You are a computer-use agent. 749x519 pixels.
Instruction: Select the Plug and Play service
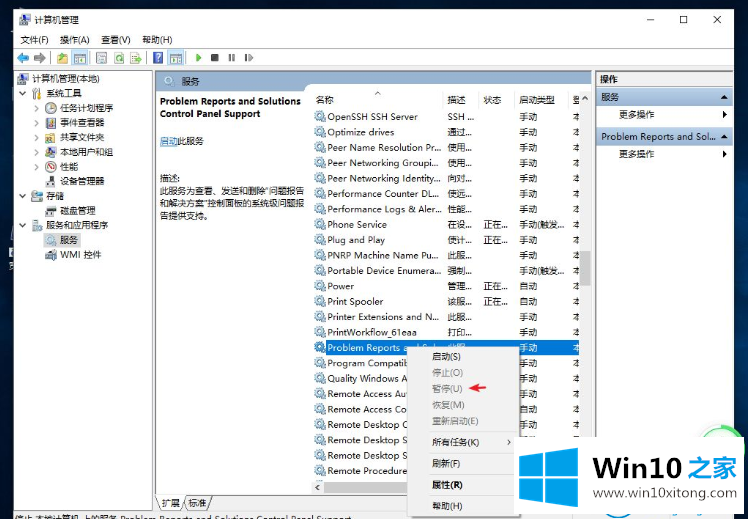click(356, 240)
